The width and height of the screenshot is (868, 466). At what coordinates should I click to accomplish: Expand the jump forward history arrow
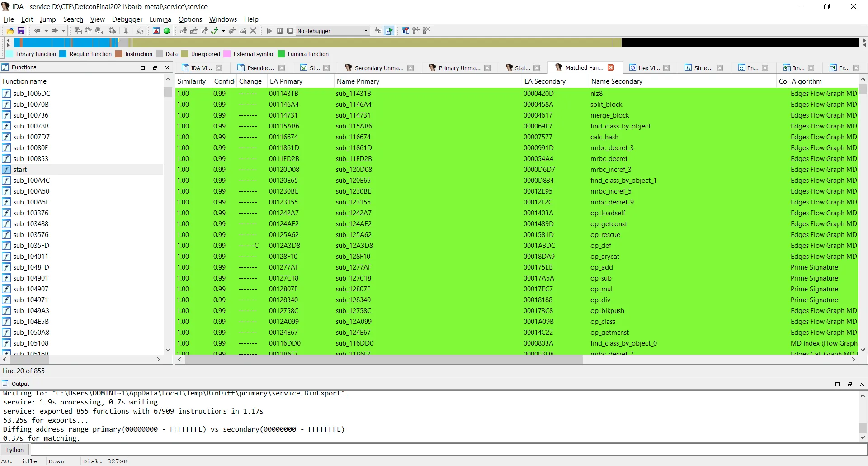pyautogui.click(x=63, y=31)
